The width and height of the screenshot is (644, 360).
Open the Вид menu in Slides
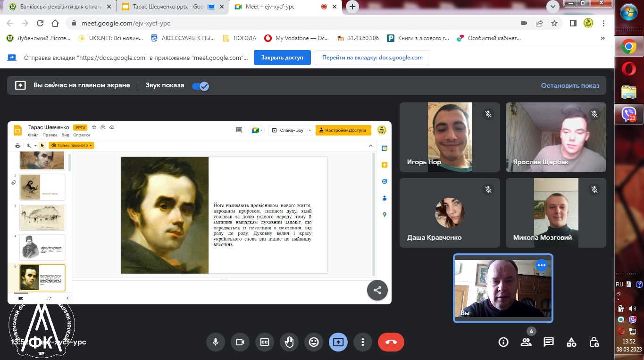coord(66,135)
